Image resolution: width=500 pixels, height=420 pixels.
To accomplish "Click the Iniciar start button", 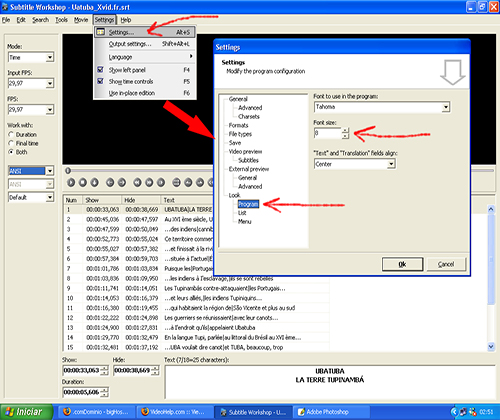I will pyautogui.click(x=27, y=412).
